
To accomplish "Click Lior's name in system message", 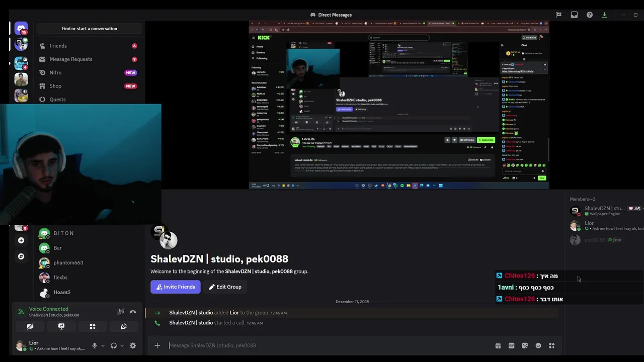I will 234,313.
